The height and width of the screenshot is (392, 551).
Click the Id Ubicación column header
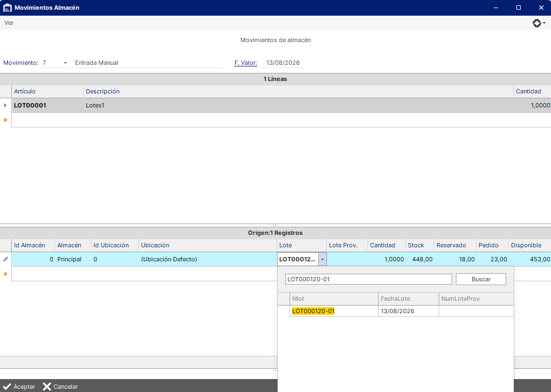pos(115,245)
